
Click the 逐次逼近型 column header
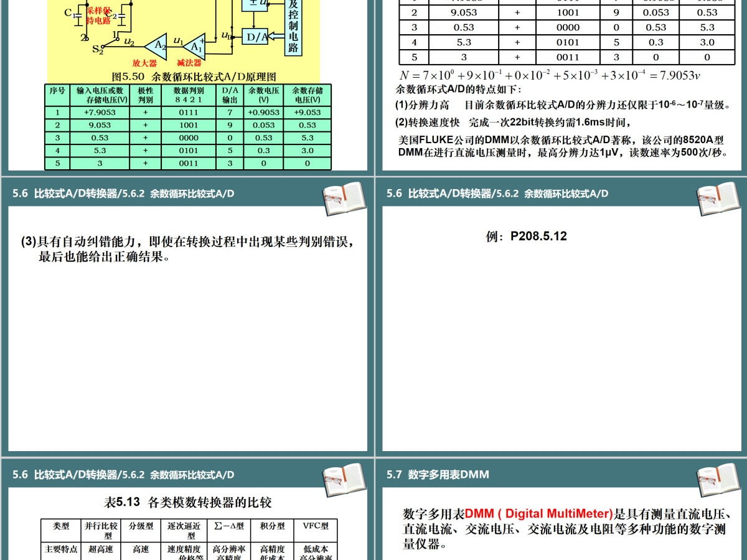click(184, 530)
